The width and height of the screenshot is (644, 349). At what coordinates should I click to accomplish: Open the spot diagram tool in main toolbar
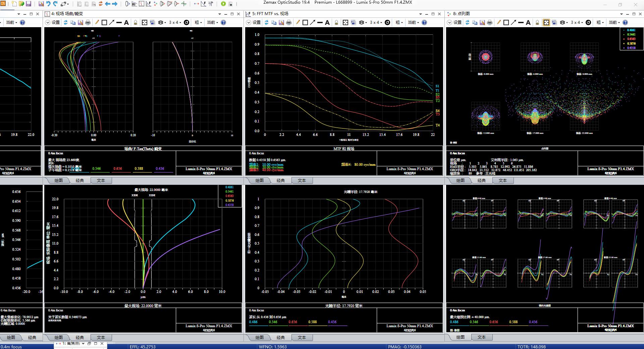[x=155, y=4]
